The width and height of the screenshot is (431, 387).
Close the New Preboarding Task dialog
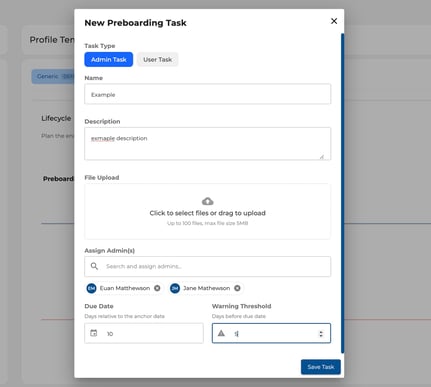[334, 21]
